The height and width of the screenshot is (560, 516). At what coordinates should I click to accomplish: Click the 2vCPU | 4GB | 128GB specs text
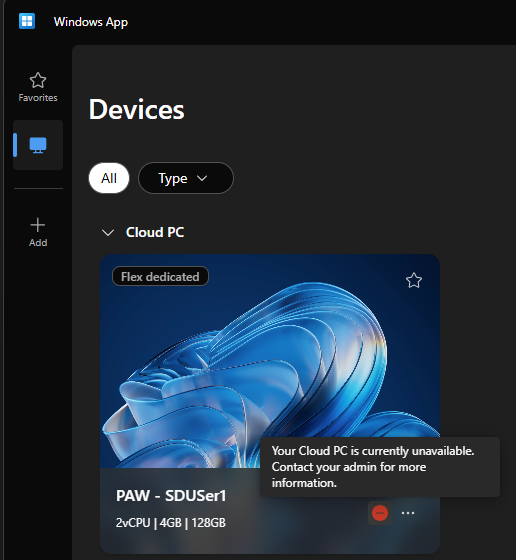pos(171,522)
